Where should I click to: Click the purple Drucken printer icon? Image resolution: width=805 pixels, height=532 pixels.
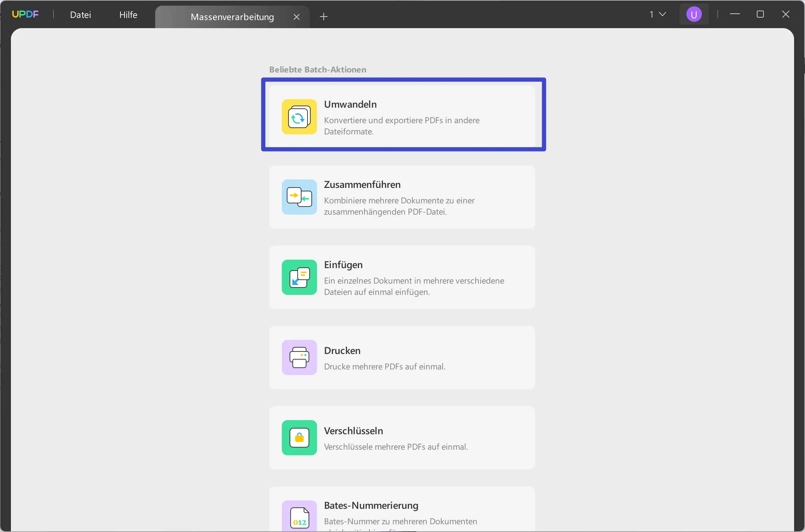(x=299, y=357)
